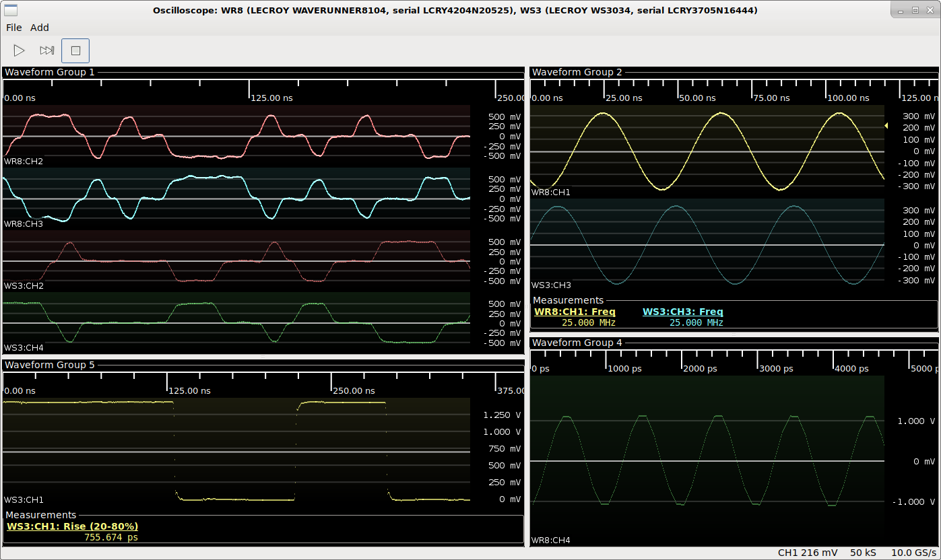Select the WR8:CH2 channel label
The image size is (941, 560).
point(24,162)
